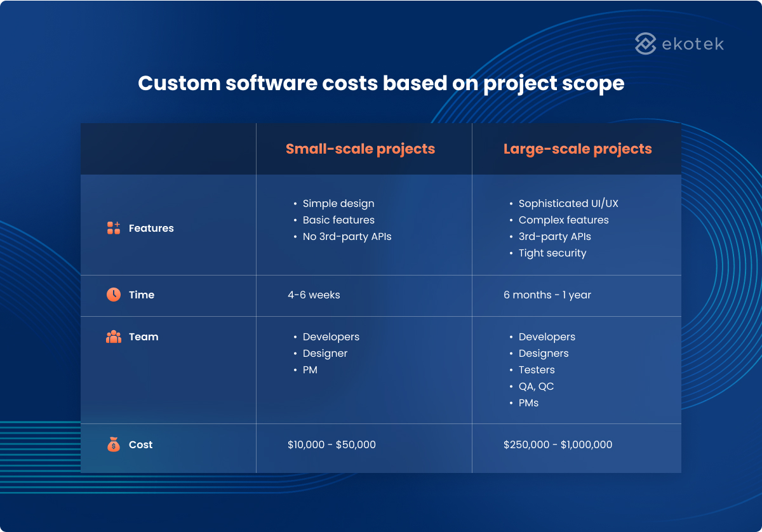Screen dimensions: 762x532
Task: Click the Features grid icon
Action: coord(112,228)
